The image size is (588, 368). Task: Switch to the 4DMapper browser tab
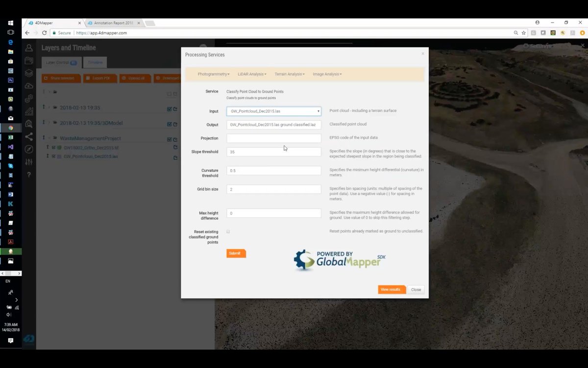(x=54, y=23)
